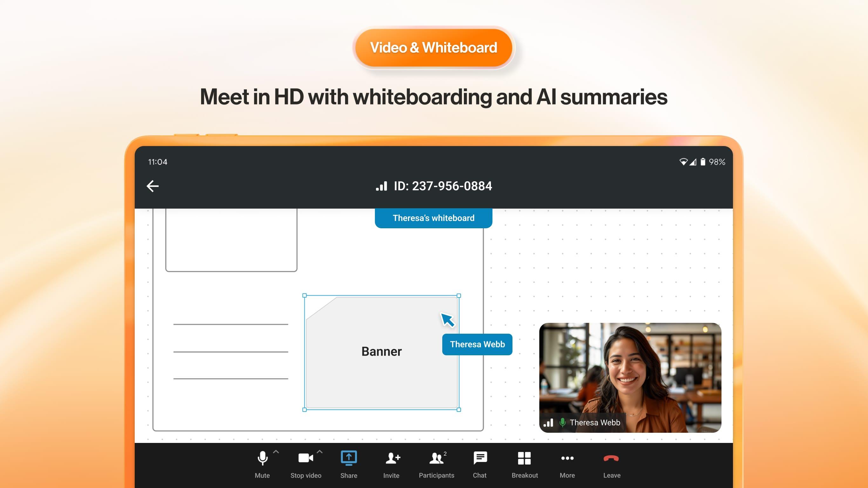The image size is (868, 488).
Task: Click the bottom-right handle of Banner selection
Action: pyautogui.click(x=458, y=410)
